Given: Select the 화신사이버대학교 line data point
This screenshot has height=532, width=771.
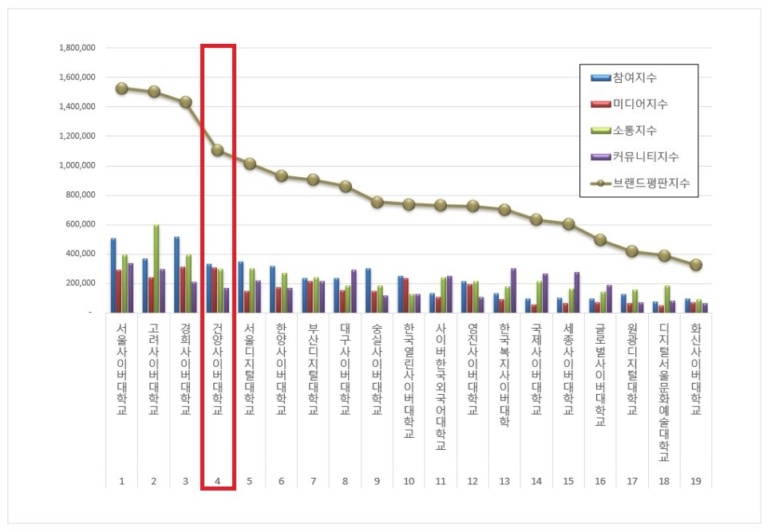Looking at the screenshot, I should tap(696, 265).
